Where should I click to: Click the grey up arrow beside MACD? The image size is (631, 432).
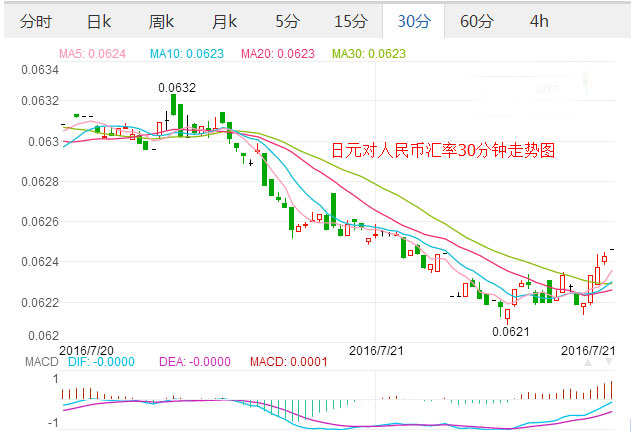[588, 362]
